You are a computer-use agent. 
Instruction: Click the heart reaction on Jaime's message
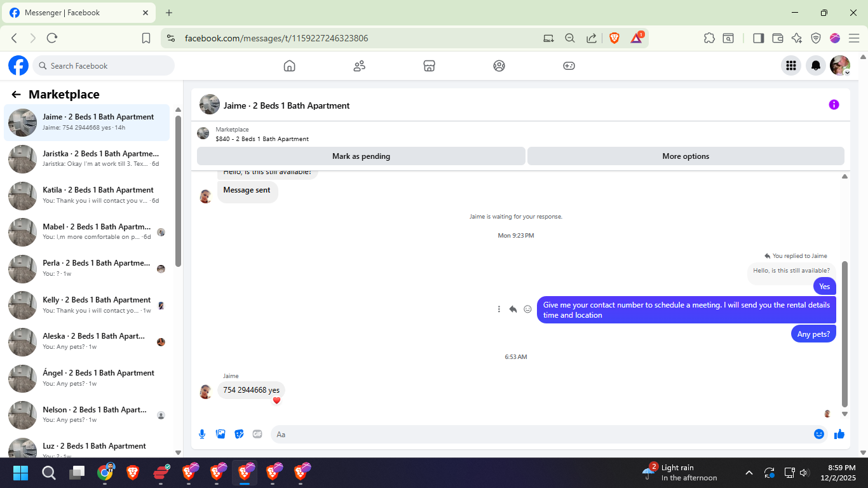point(276,400)
